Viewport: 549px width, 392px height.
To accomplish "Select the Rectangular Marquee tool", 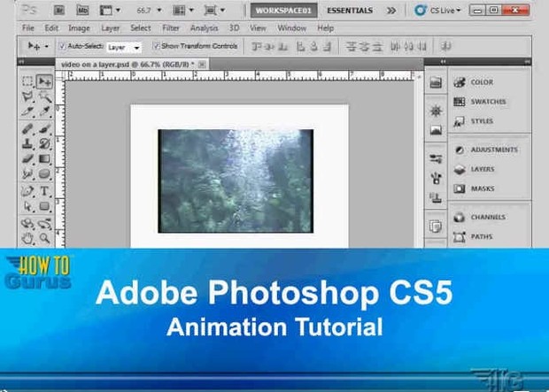I will [x=27, y=81].
